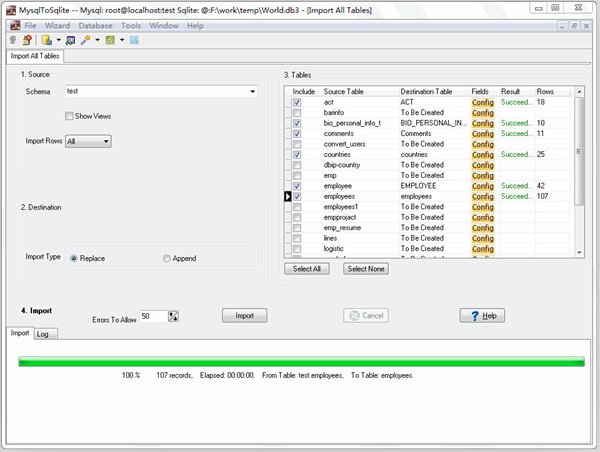Image resolution: width=600 pixels, height=452 pixels.
Task: Switch to the Import tab at bottom
Action: (20, 333)
